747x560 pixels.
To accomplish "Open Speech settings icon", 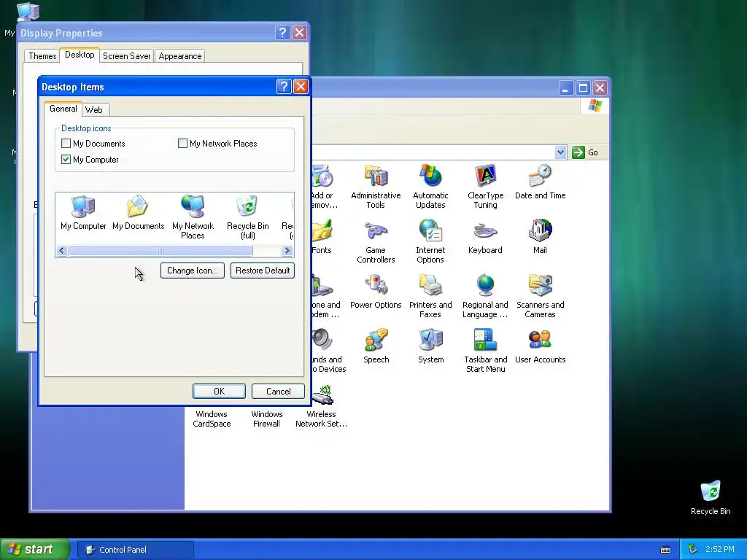I will (x=376, y=346).
